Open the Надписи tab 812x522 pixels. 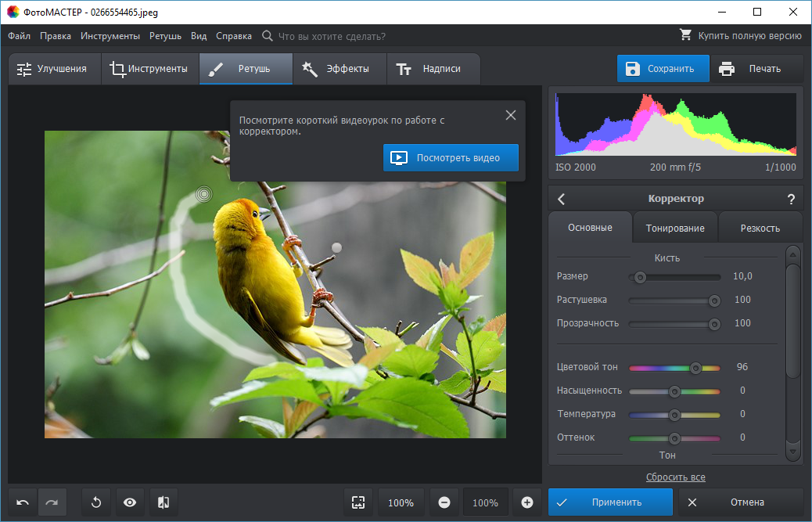point(433,69)
